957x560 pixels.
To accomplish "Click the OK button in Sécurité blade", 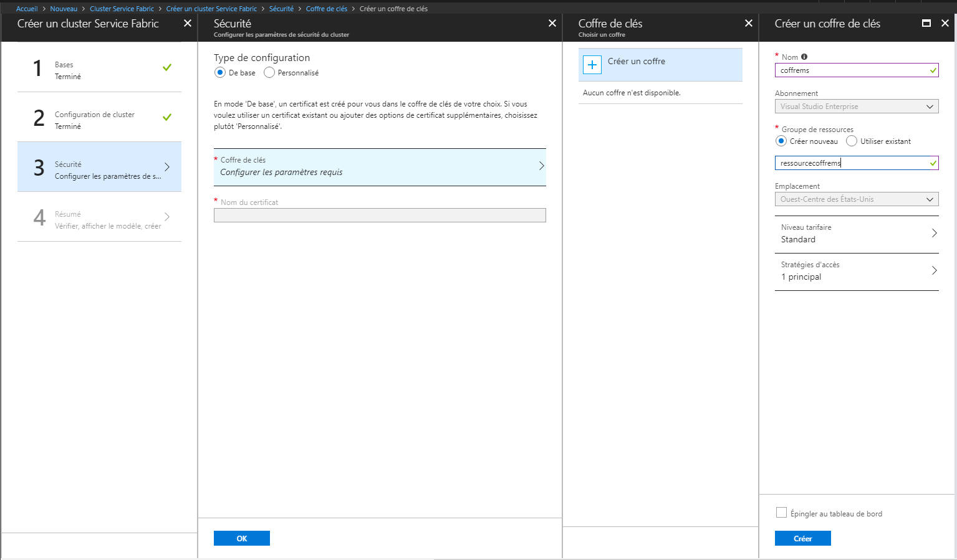I will pos(242,538).
